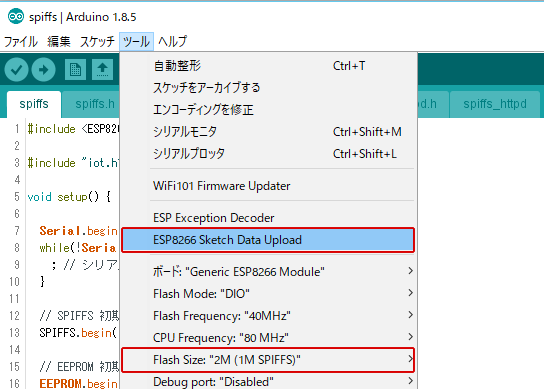Expand Debug port Disabled submenu
The image size is (544, 389).
[269, 381]
